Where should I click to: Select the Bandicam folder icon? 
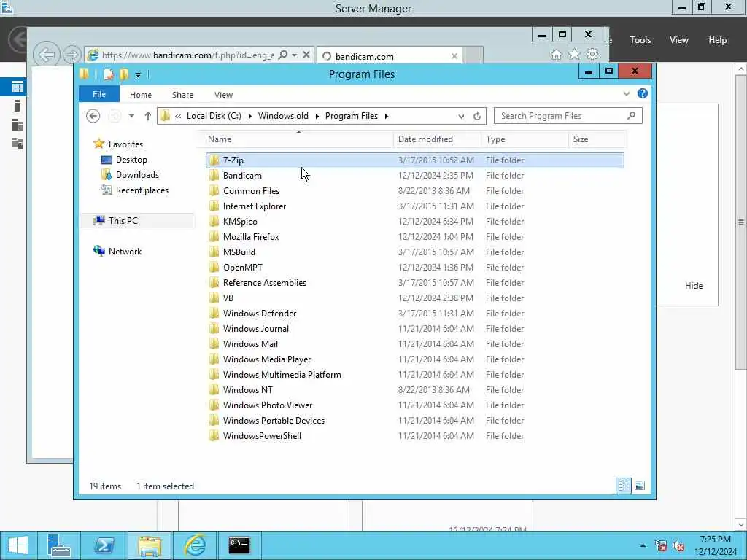point(214,175)
